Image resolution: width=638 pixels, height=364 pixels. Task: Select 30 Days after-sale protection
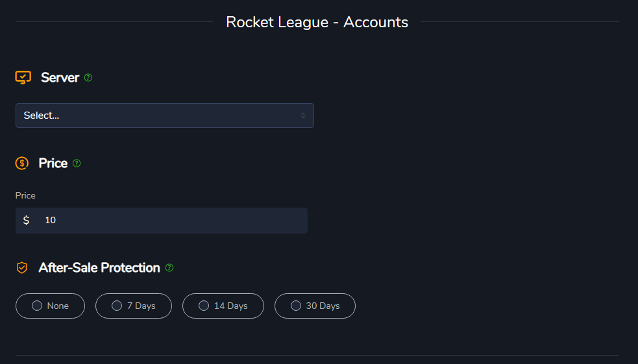coord(315,306)
